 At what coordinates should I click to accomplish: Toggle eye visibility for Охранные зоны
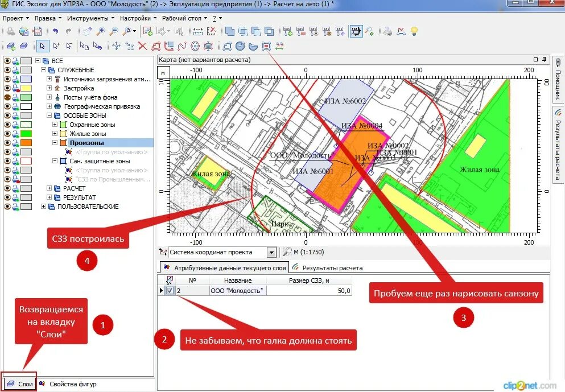pos(7,125)
